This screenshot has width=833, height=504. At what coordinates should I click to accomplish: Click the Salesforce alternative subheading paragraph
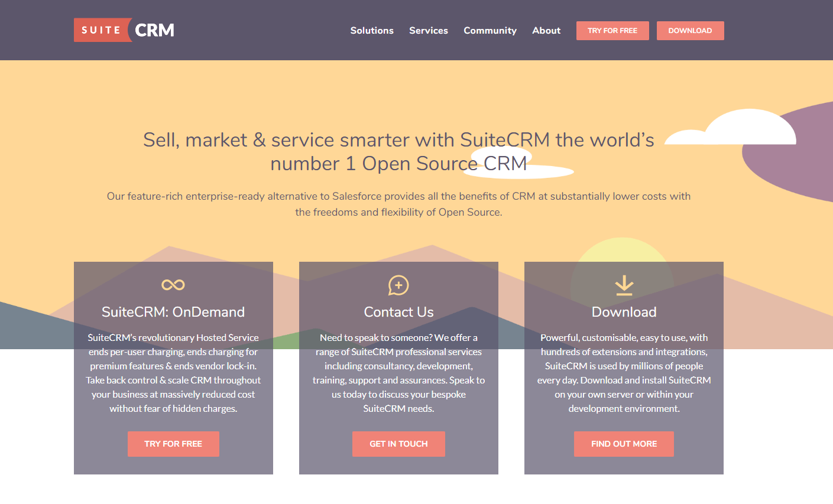point(398,204)
